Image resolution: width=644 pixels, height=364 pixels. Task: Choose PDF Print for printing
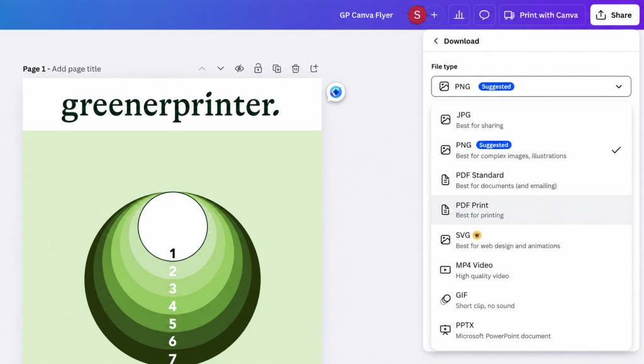tap(531, 210)
